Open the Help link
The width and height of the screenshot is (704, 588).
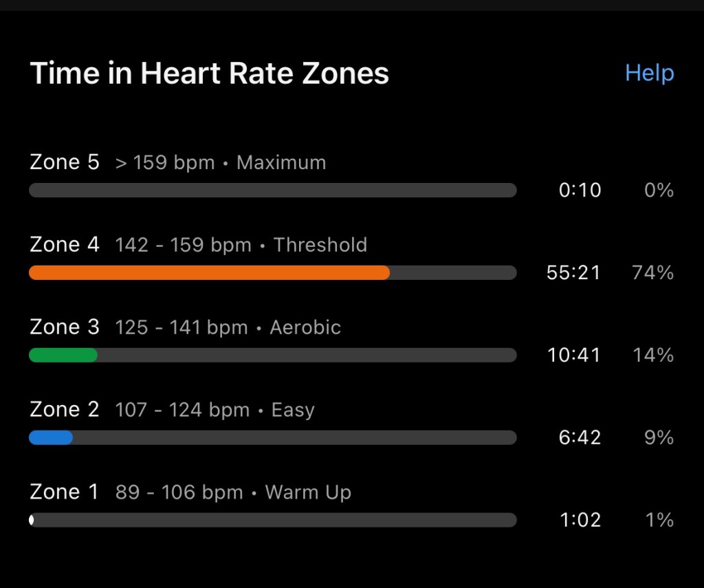[x=649, y=73]
